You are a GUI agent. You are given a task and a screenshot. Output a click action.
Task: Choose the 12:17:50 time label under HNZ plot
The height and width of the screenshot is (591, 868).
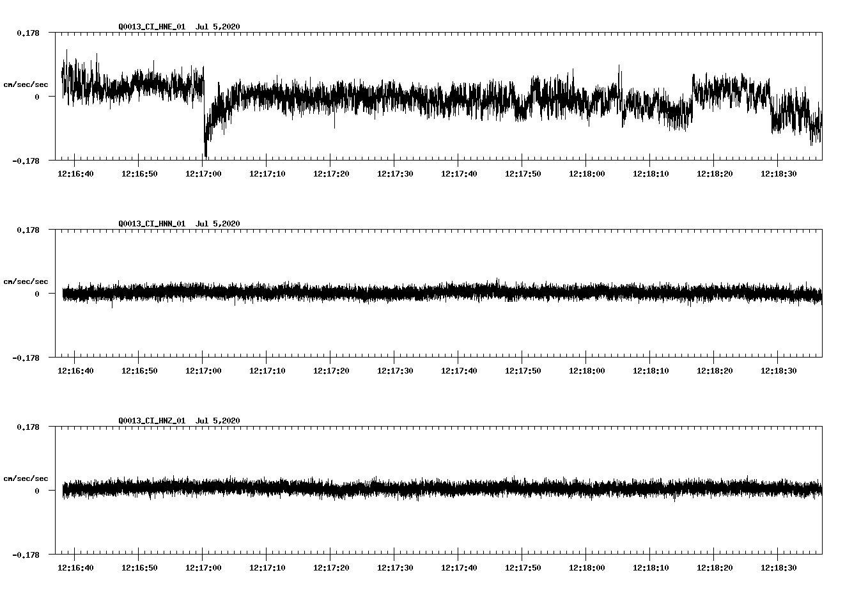point(523,568)
